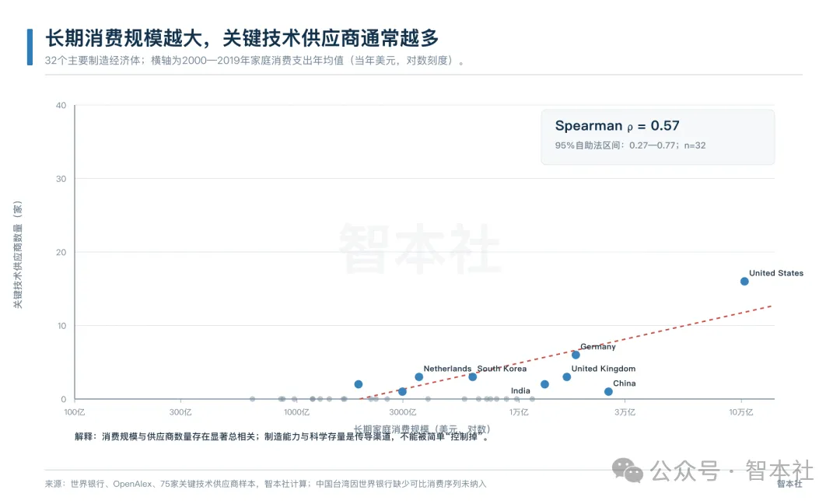This screenshot has height=504, width=840.
Task: Click the explanation line starting with '解释：'
Action: click(282, 436)
